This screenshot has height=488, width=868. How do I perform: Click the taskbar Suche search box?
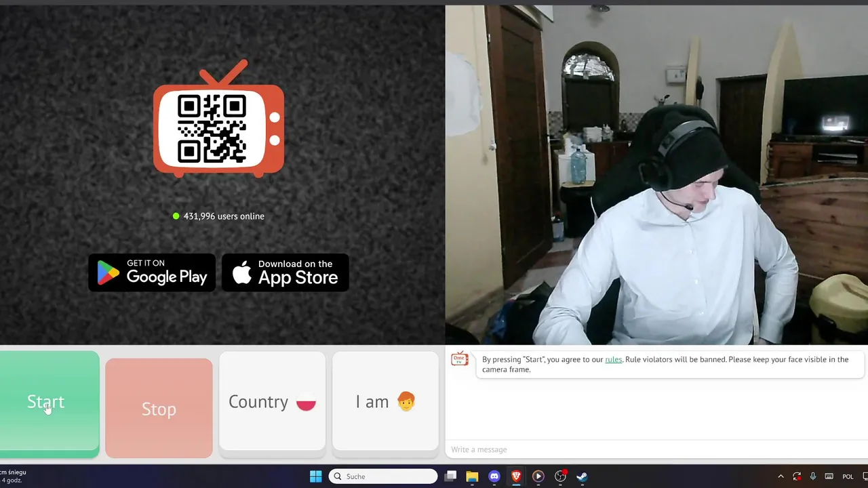tap(383, 476)
